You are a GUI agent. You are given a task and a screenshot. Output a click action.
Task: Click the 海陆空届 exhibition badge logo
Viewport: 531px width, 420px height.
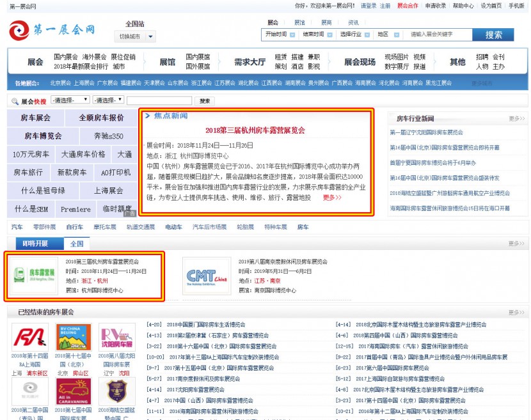point(116,391)
